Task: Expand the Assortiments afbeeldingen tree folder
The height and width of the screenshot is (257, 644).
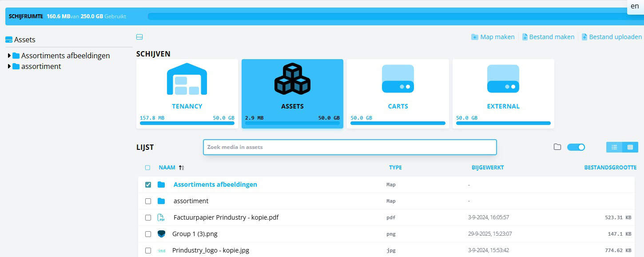Action: point(9,56)
